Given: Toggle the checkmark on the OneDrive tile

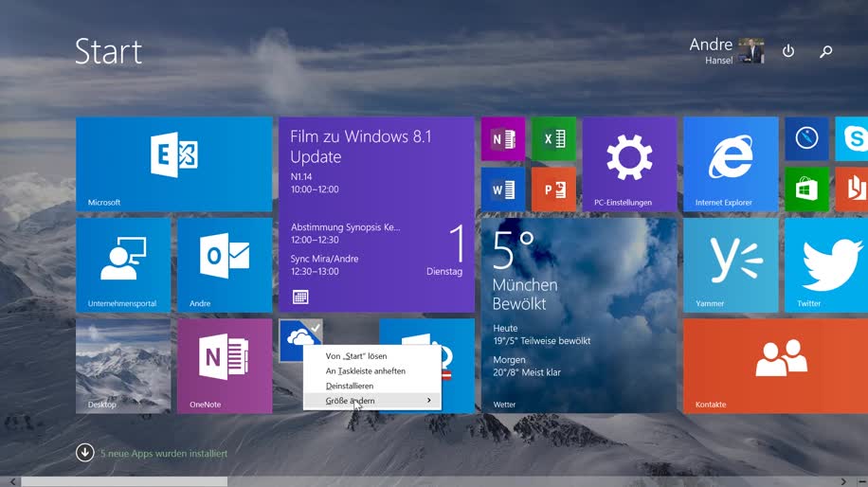Looking at the screenshot, I should pos(315,328).
